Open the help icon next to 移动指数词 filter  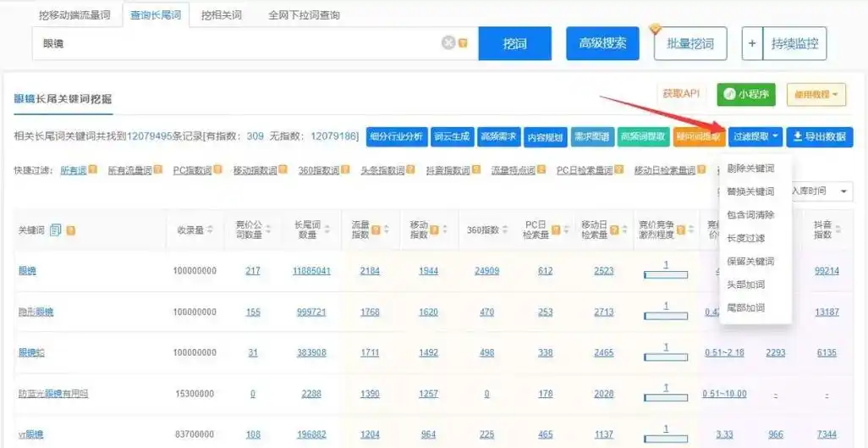(283, 169)
